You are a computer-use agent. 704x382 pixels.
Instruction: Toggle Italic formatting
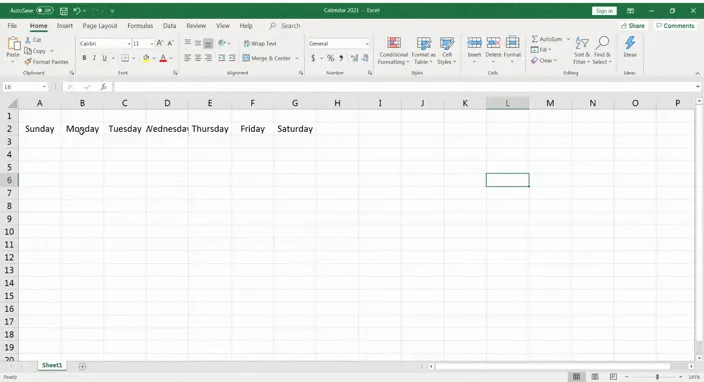tap(94, 58)
